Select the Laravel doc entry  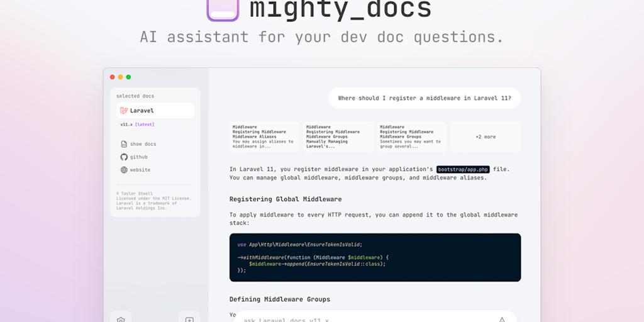pos(155,111)
